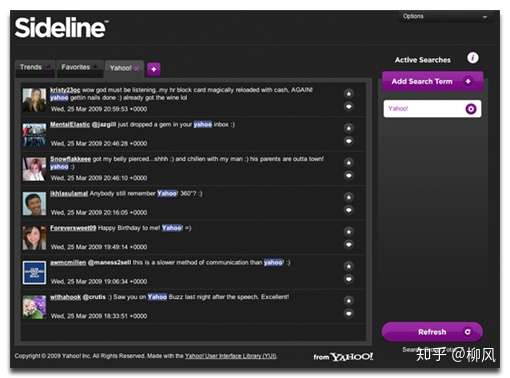Click the 'Happy Birthday to me!' tweet text
The width and height of the screenshot is (510, 378).
click(129, 228)
